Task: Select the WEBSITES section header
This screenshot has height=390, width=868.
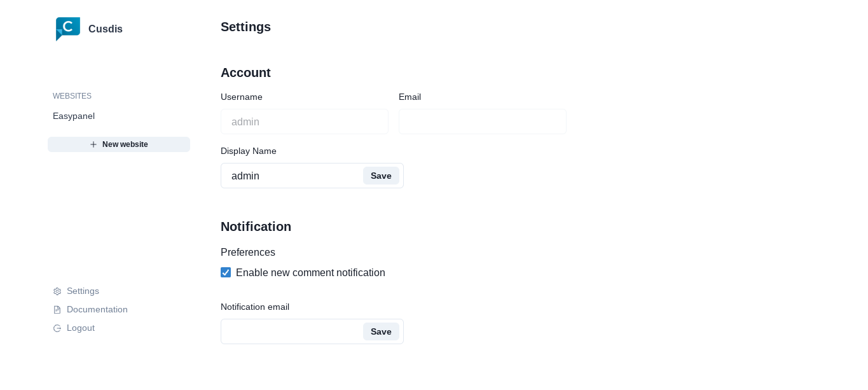Action: [72, 96]
